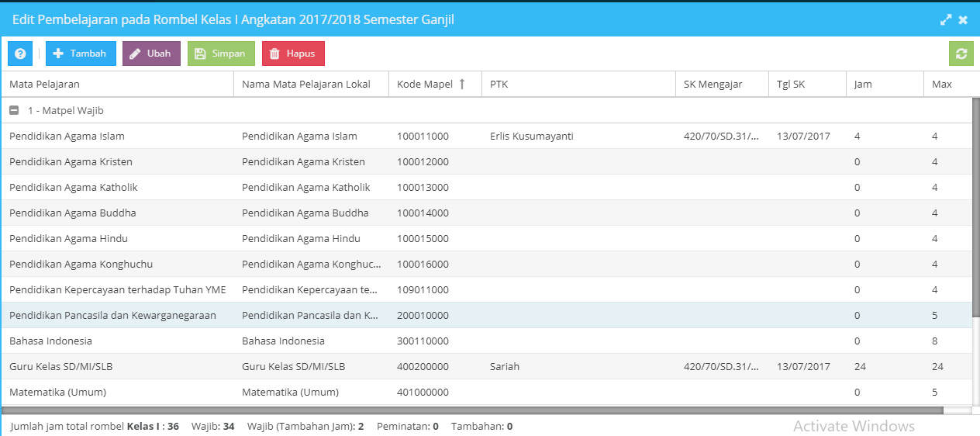The height and width of the screenshot is (436, 980).
Task: Select the Pendidikan Agama Katholik row
Action: click(x=486, y=187)
